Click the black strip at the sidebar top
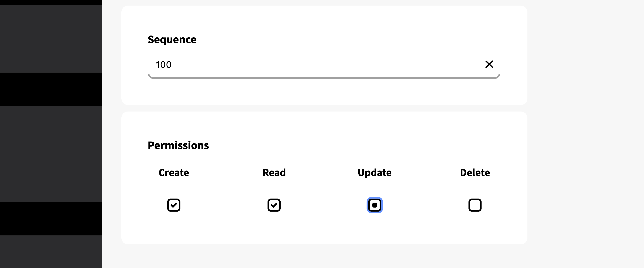This screenshot has width=644, height=268. 51,2
